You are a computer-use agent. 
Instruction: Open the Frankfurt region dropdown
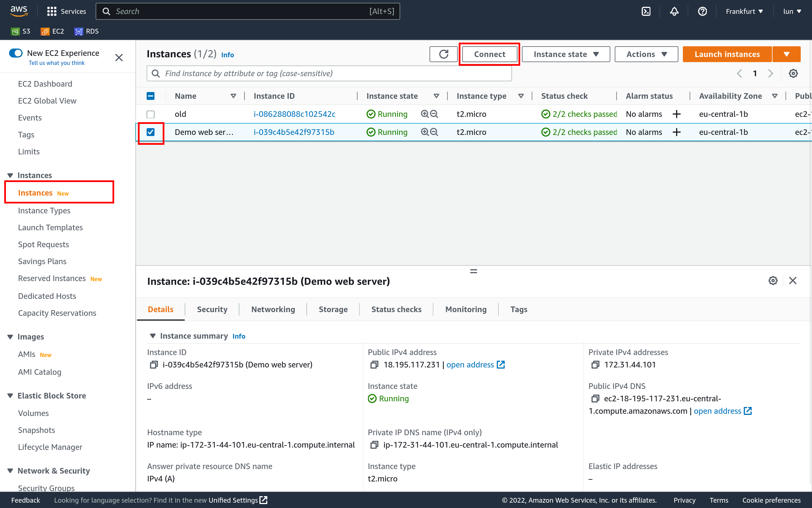pyautogui.click(x=744, y=11)
